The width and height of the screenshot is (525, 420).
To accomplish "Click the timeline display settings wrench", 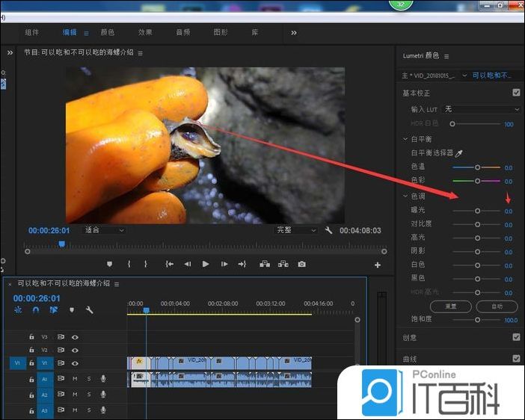I will (x=90, y=310).
